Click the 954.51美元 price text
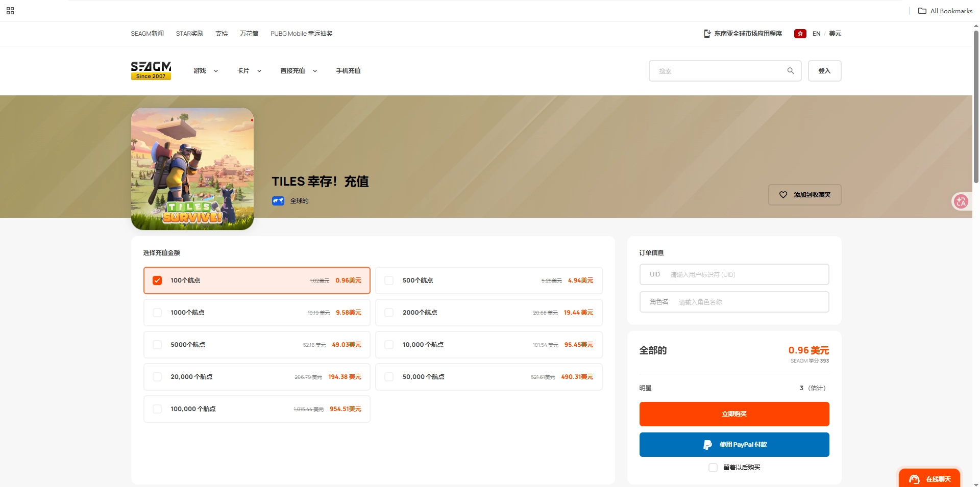980x487 pixels. pyautogui.click(x=345, y=409)
